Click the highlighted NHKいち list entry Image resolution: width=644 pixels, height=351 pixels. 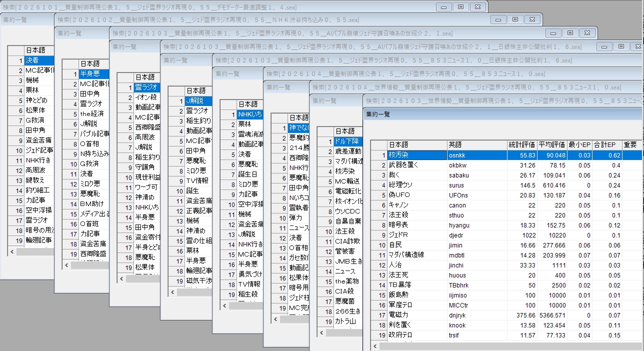coord(250,114)
